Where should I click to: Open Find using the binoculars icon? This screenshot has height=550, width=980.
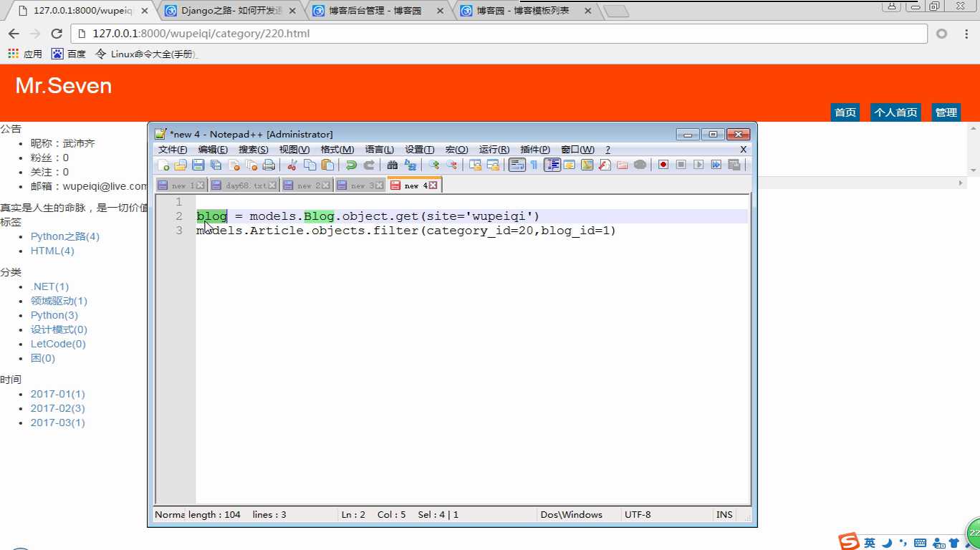pyautogui.click(x=392, y=165)
